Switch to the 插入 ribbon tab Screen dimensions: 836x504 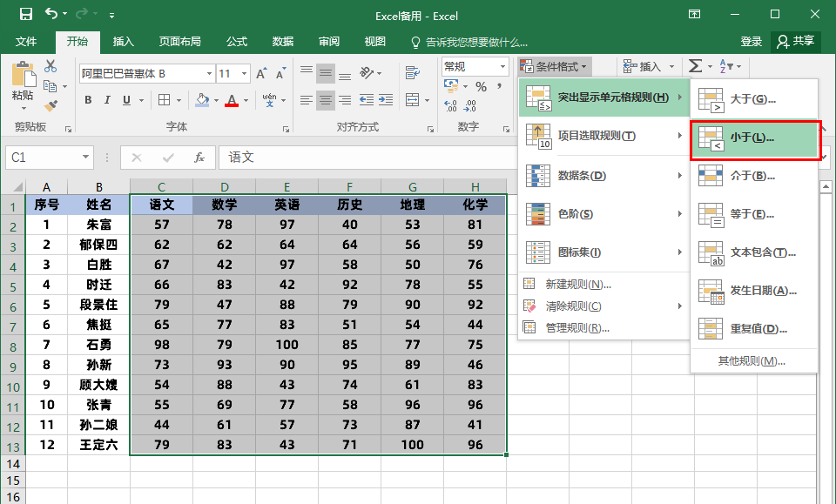click(x=123, y=41)
